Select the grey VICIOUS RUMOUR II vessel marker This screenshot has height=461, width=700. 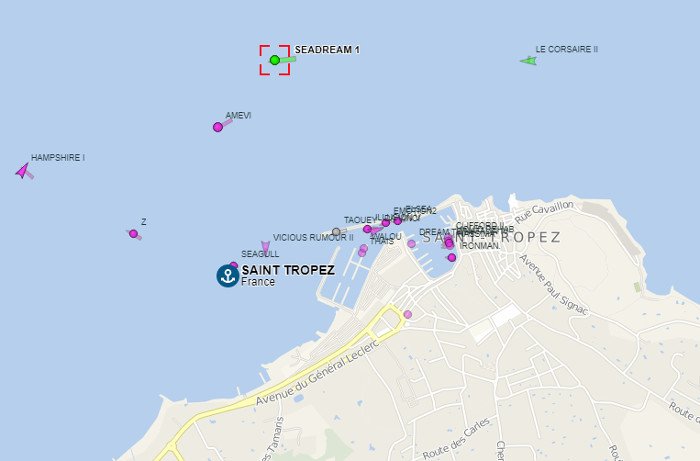(x=336, y=232)
